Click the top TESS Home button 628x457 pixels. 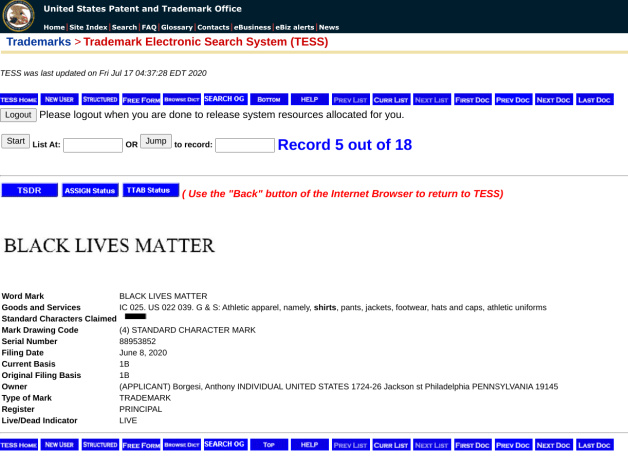pos(19,99)
